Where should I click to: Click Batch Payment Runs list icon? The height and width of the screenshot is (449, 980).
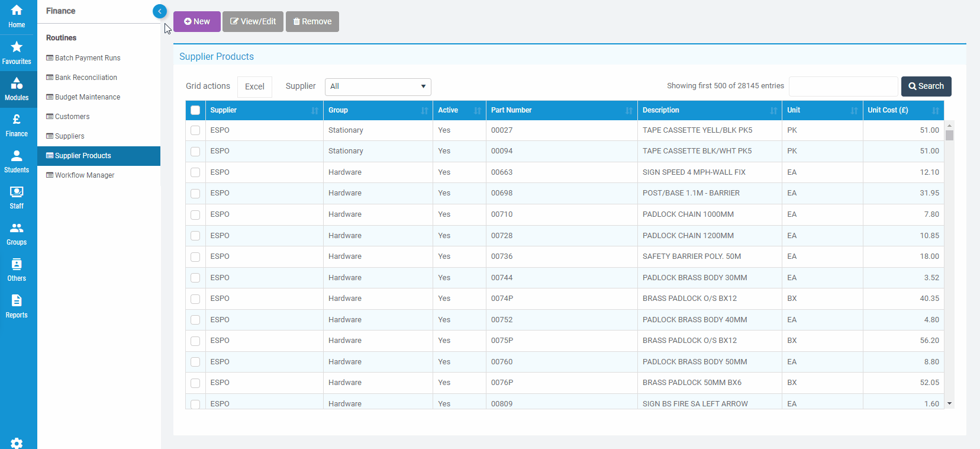pyautogui.click(x=50, y=58)
